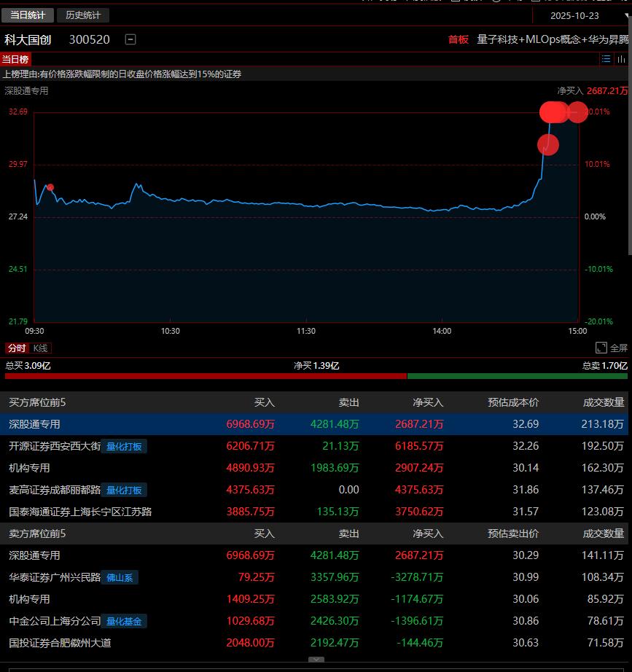Switch to the bar chart view icon
The height and width of the screenshot is (672, 632).
pyautogui.click(x=621, y=59)
